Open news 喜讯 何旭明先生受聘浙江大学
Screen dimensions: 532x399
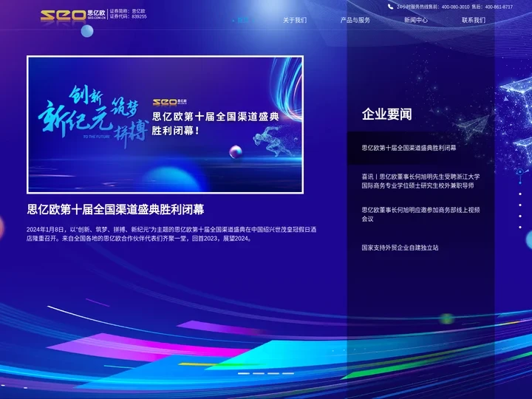[420, 181]
